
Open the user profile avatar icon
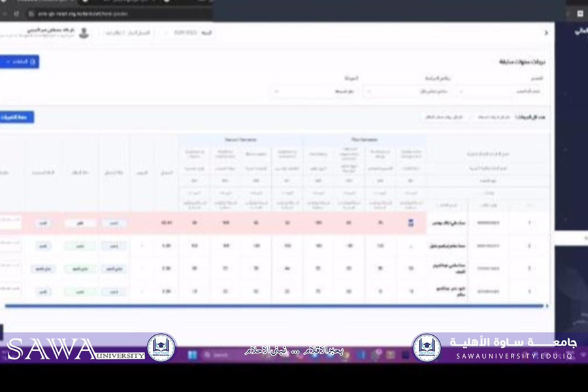(84, 33)
